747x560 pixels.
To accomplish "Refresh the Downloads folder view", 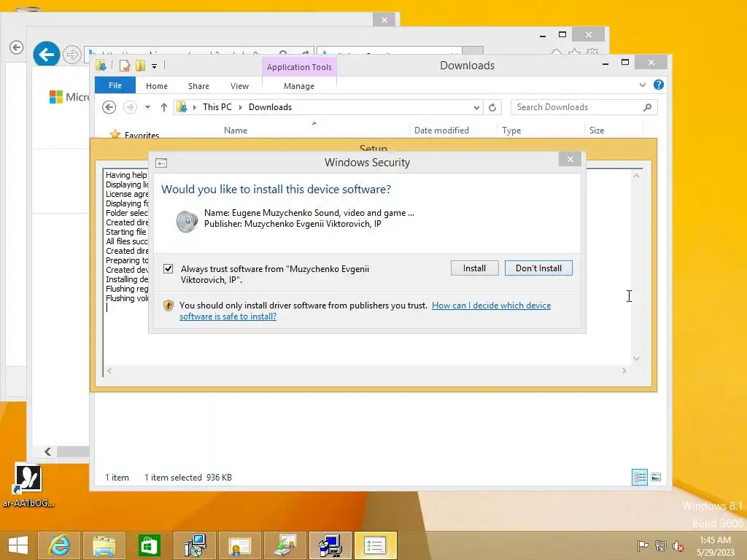I will point(492,108).
